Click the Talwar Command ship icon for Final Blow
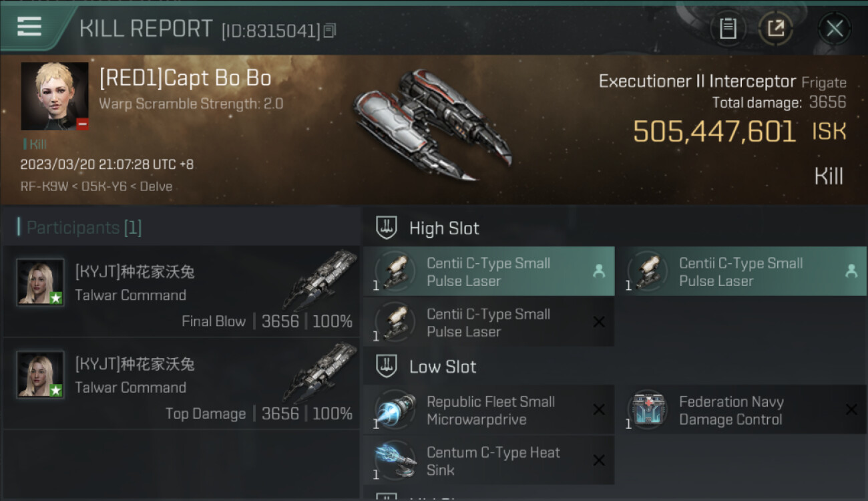The height and width of the screenshot is (501, 868). pyautogui.click(x=319, y=281)
